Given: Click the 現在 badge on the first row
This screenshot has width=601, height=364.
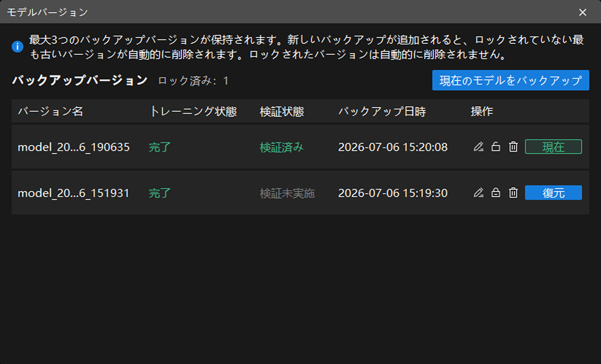Looking at the screenshot, I should (x=553, y=147).
